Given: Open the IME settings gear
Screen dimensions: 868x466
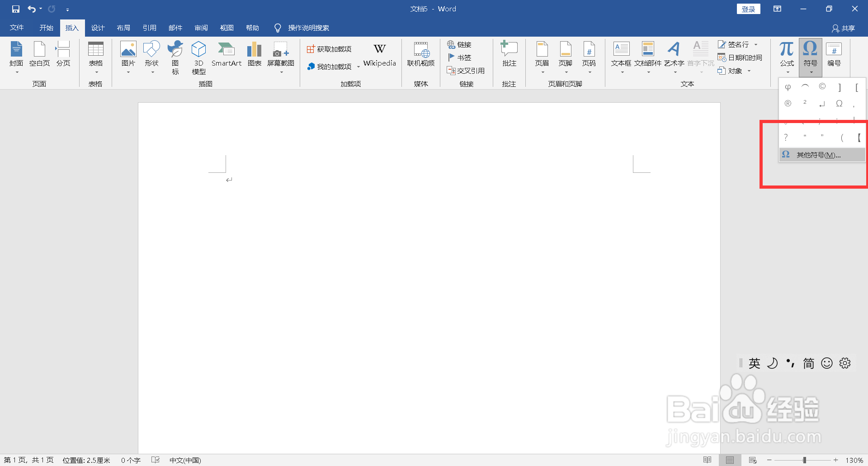Looking at the screenshot, I should point(845,363).
